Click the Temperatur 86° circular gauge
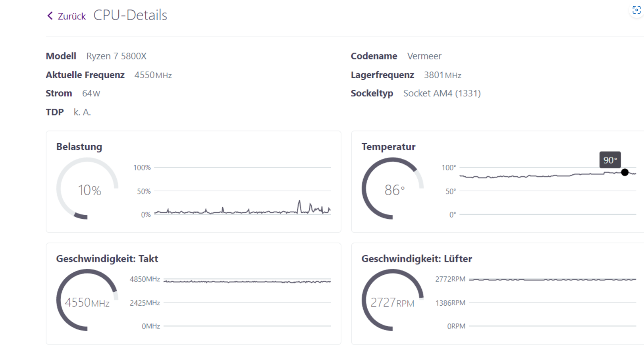The width and height of the screenshot is (644, 364). click(393, 189)
